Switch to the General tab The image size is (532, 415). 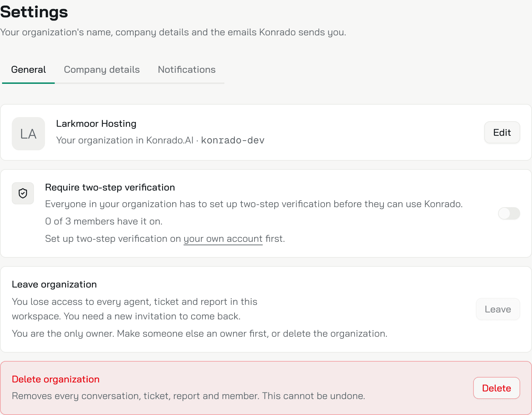pos(28,70)
